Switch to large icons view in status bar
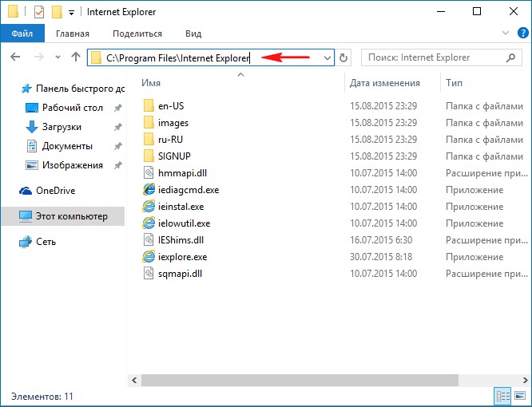 point(520,396)
